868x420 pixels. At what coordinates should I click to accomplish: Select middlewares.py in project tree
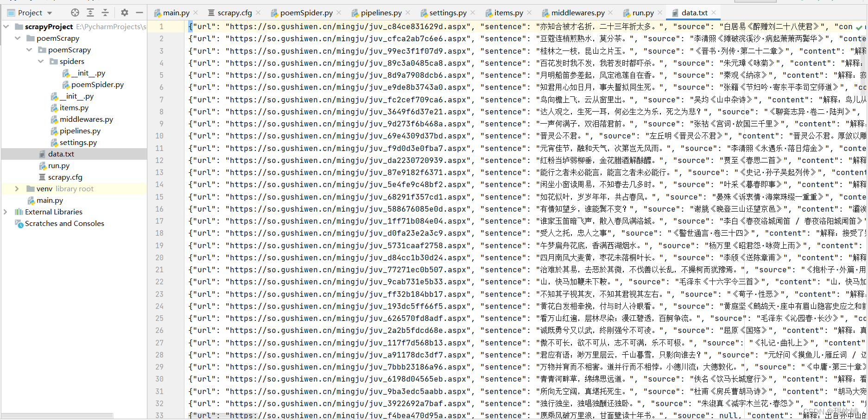86,119
